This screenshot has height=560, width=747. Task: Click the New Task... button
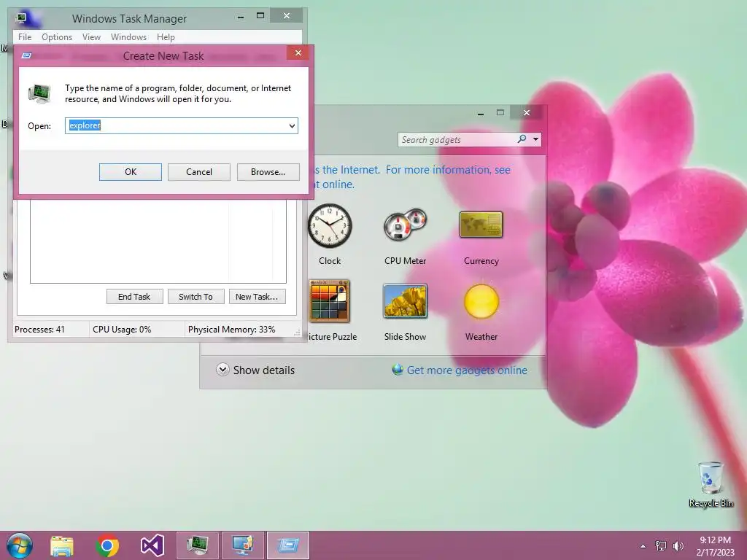coord(258,297)
